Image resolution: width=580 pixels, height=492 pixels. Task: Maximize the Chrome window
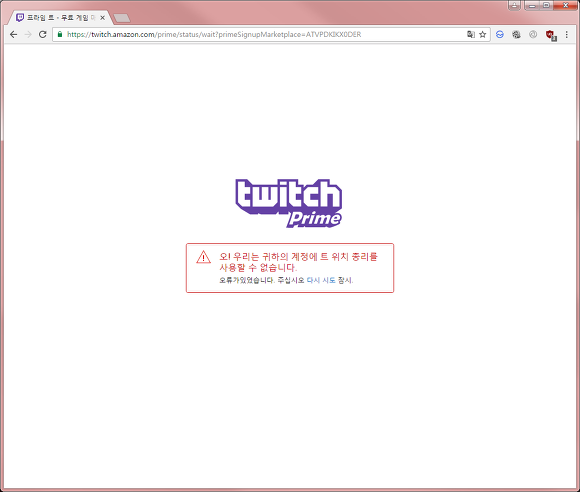pos(546,5)
